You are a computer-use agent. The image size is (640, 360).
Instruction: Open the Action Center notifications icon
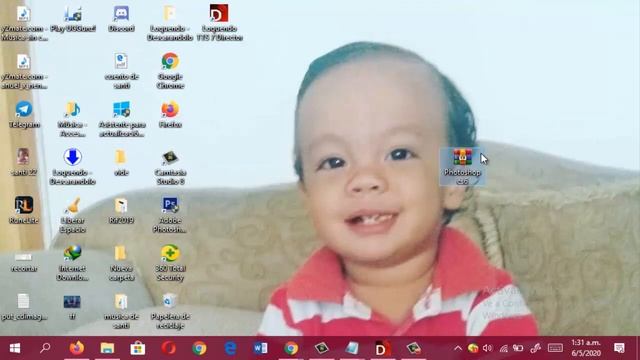pos(619,348)
